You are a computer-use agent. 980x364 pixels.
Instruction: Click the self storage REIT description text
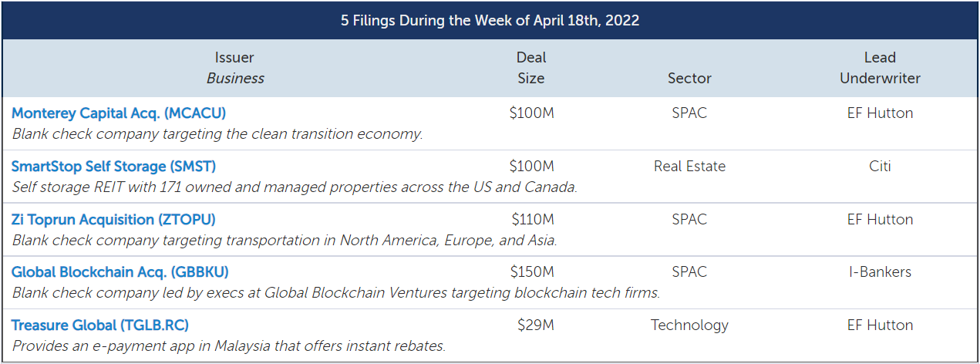tap(295, 187)
